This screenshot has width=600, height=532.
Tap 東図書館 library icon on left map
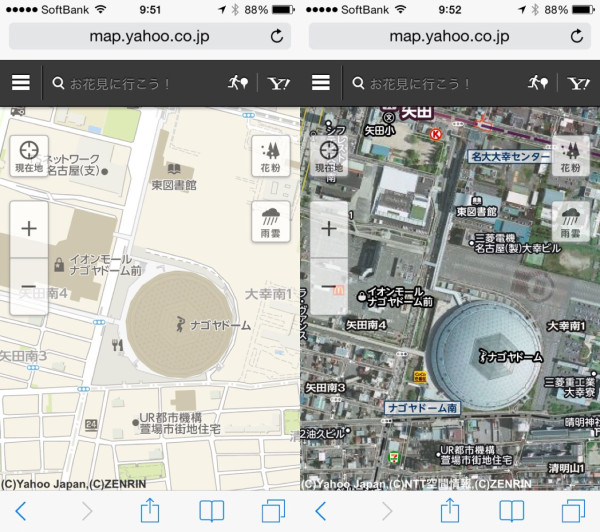coord(174,169)
